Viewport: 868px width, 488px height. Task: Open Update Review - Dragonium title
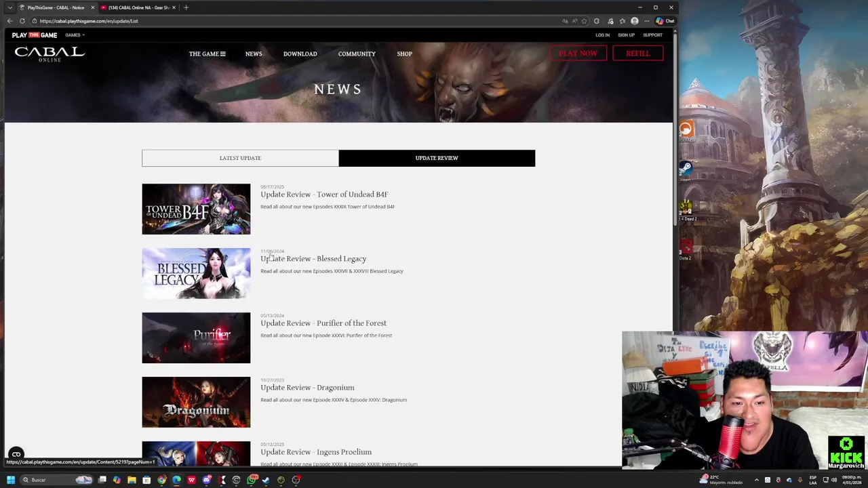[307, 388]
